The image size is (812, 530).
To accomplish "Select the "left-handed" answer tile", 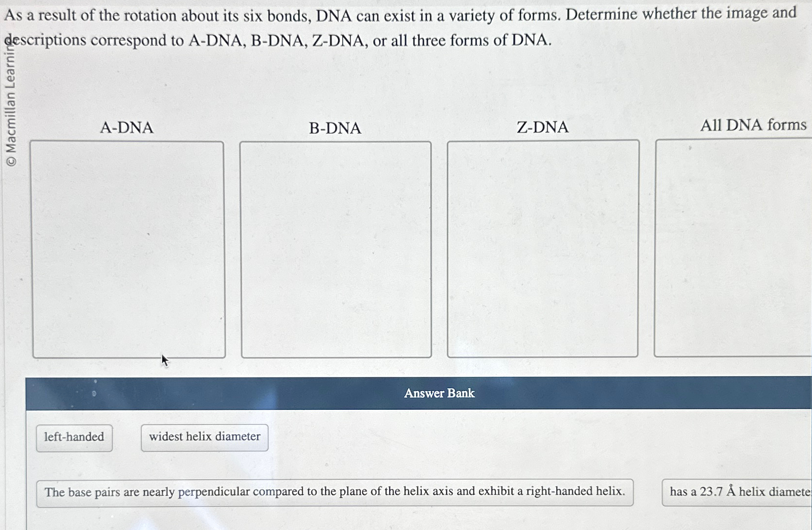I will point(74,437).
